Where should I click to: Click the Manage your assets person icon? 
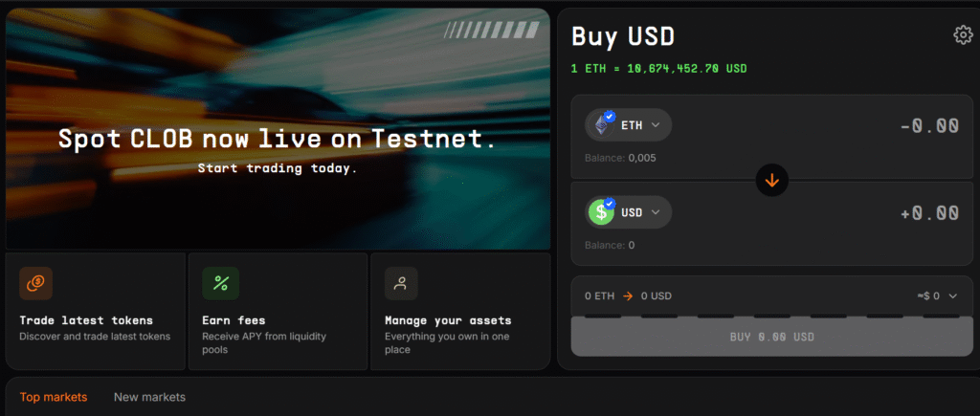[x=401, y=283]
